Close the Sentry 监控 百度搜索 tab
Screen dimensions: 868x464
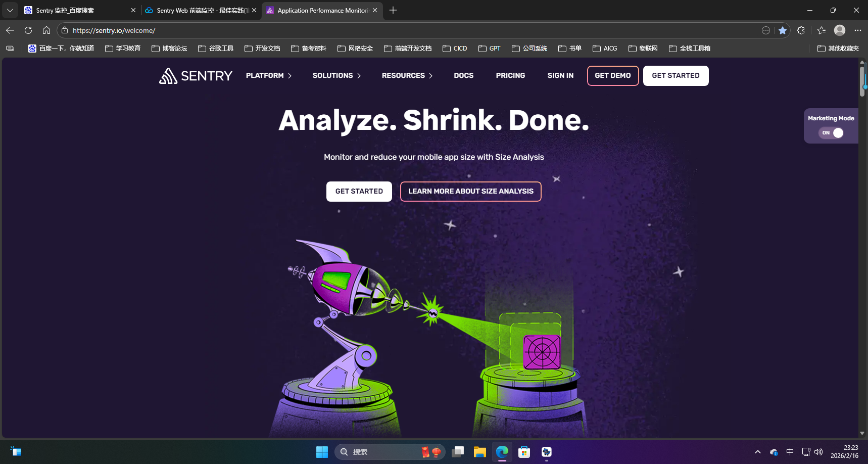[x=133, y=10]
